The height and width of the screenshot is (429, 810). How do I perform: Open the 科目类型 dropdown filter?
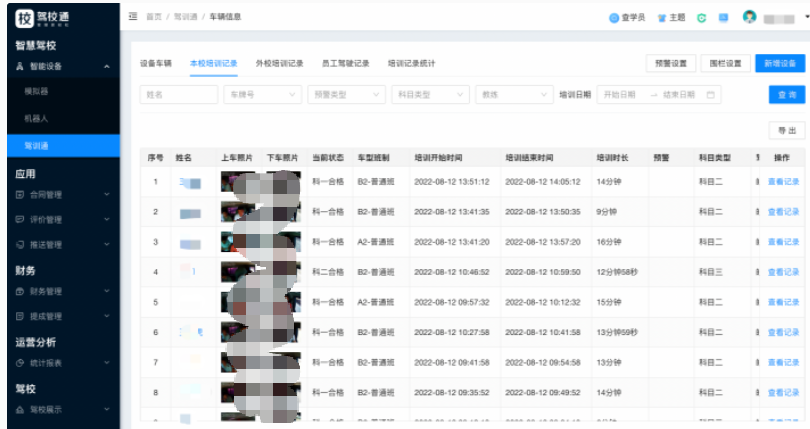click(x=429, y=94)
